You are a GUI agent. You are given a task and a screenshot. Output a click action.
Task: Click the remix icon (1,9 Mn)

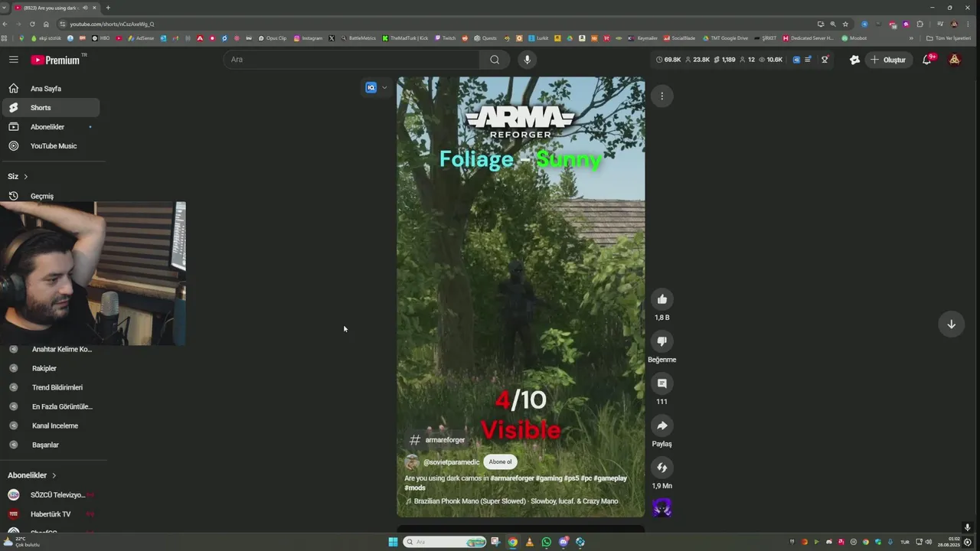click(662, 468)
